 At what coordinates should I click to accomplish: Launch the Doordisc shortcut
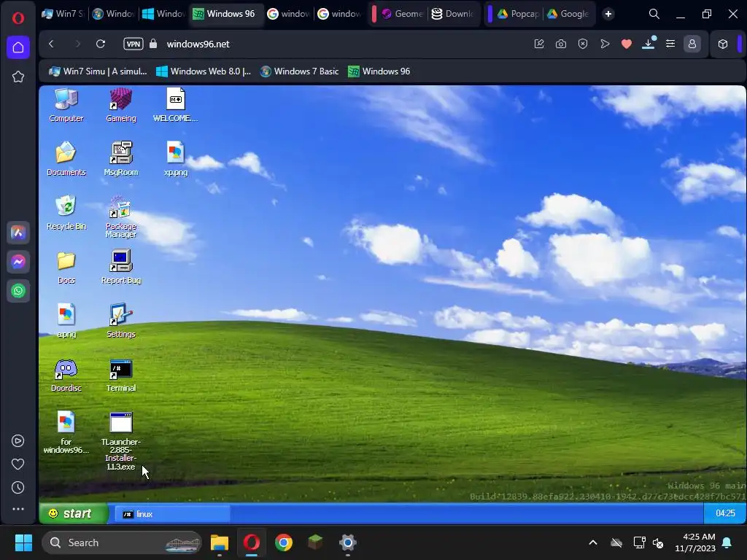tap(66, 375)
